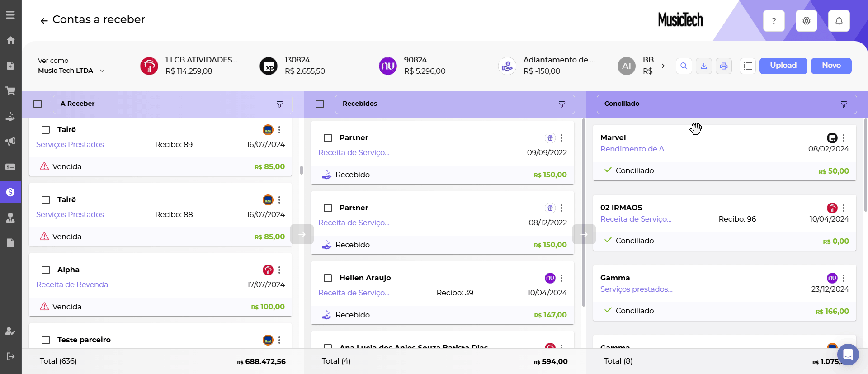The image size is (868, 374).
Task: Open three-dot menu on Gamma card
Action: coord(844,278)
